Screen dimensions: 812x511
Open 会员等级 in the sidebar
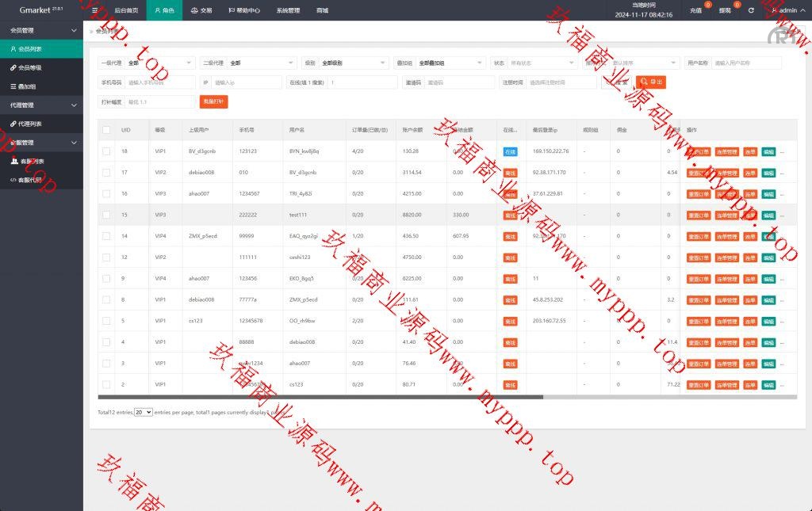(30, 67)
